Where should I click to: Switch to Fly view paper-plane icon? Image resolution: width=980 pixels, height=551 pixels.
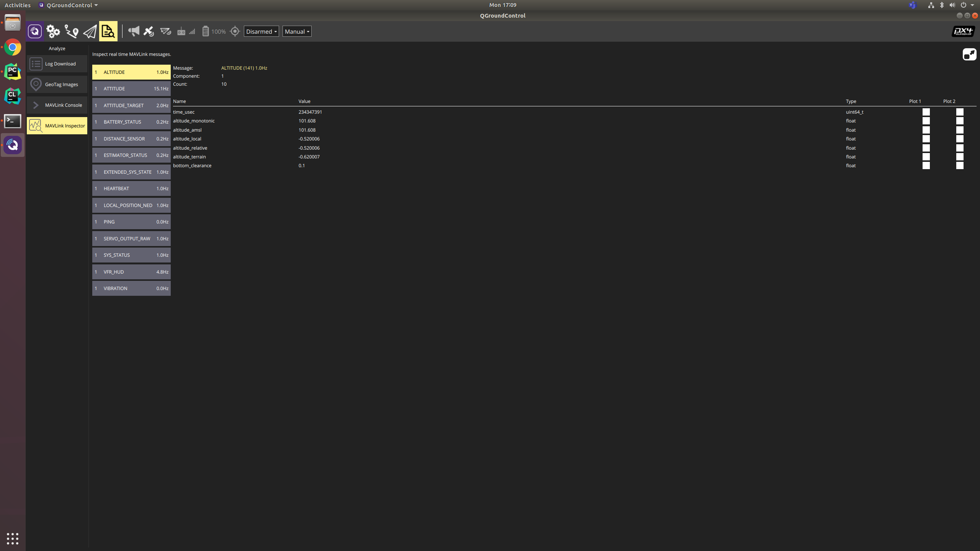coord(90,31)
